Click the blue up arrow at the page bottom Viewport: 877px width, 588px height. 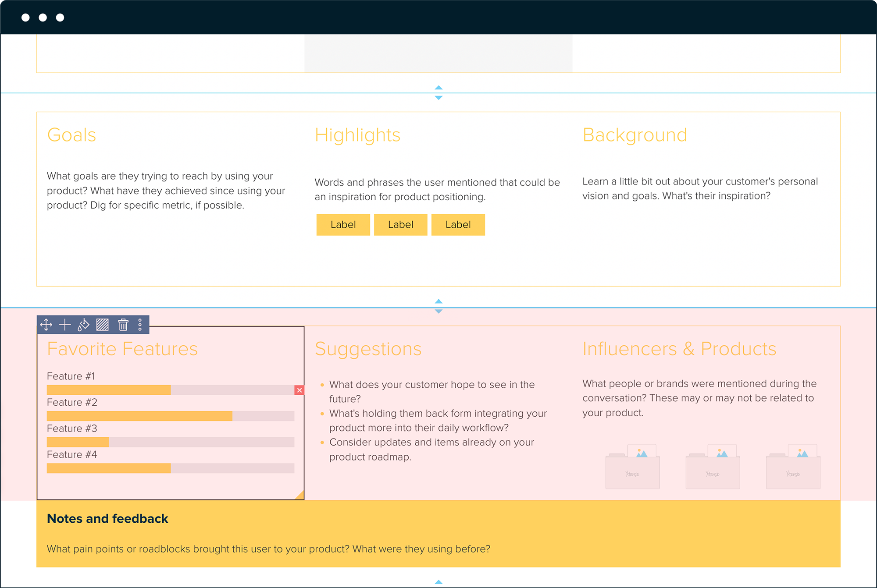coord(438,583)
